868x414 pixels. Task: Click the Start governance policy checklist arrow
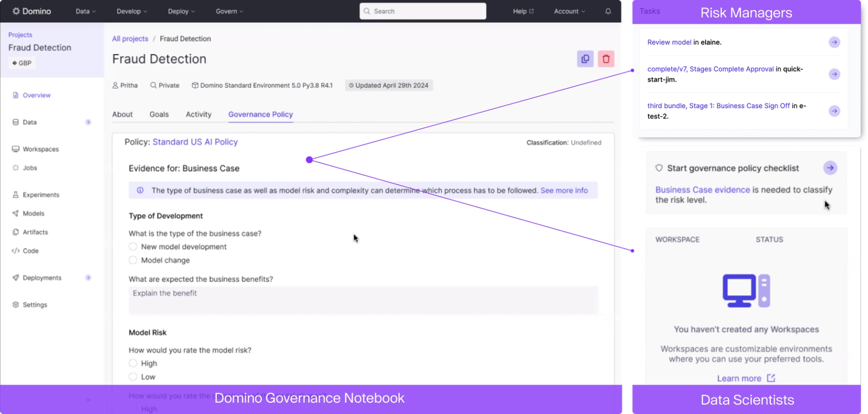pos(830,168)
